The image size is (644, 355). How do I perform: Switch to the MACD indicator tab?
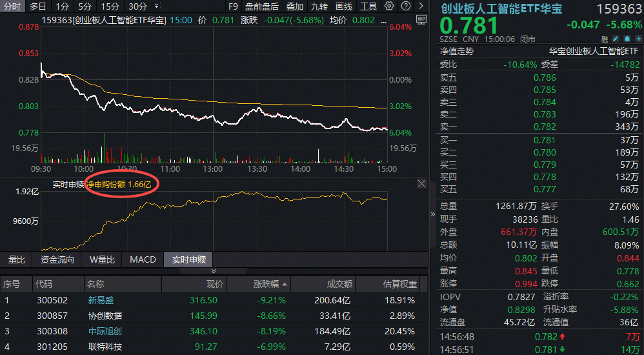coord(143,259)
